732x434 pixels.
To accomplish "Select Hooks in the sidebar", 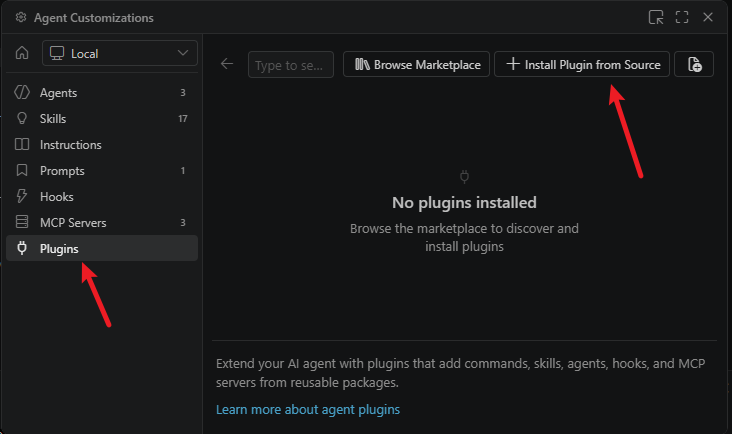I will click(x=102, y=196).
